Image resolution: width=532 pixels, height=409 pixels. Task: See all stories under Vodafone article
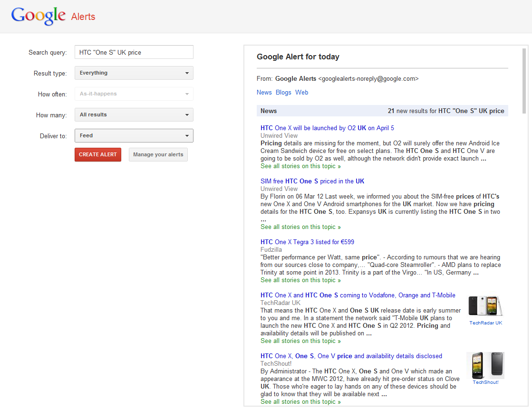click(x=300, y=341)
